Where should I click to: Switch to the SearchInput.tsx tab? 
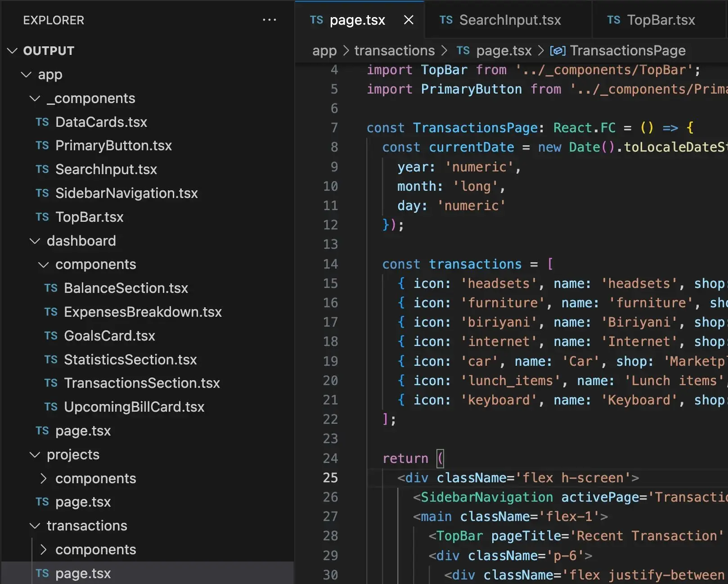509,20
